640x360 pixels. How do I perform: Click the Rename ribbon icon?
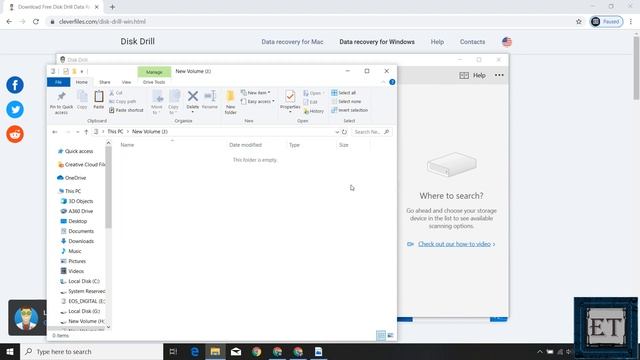pyautogui.click(x=210, y=100)
